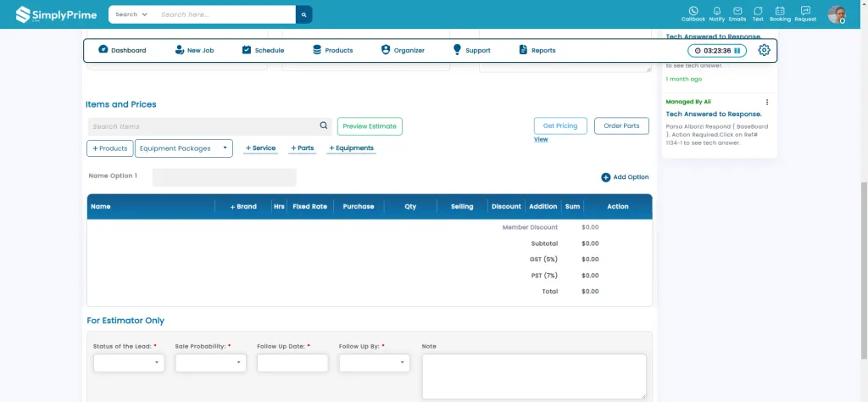
Task: Go to the Dashboard menu
Action: 122,50
